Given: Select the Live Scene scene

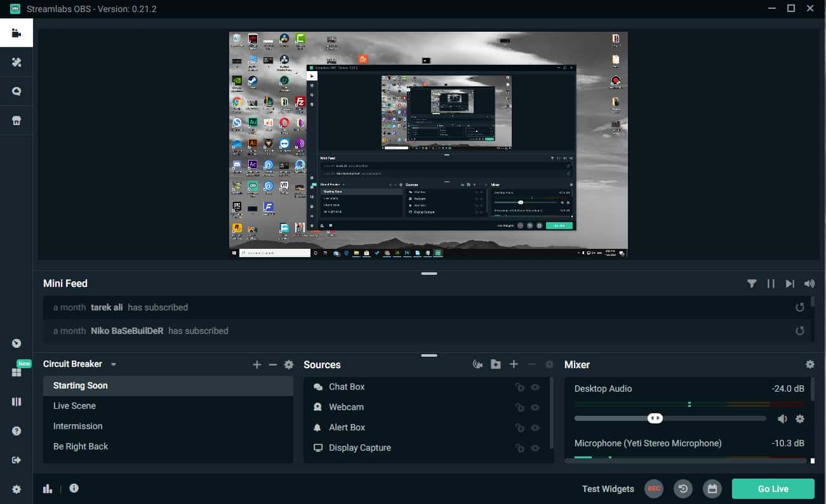Looking at the screenshot, I should [168, 406].
